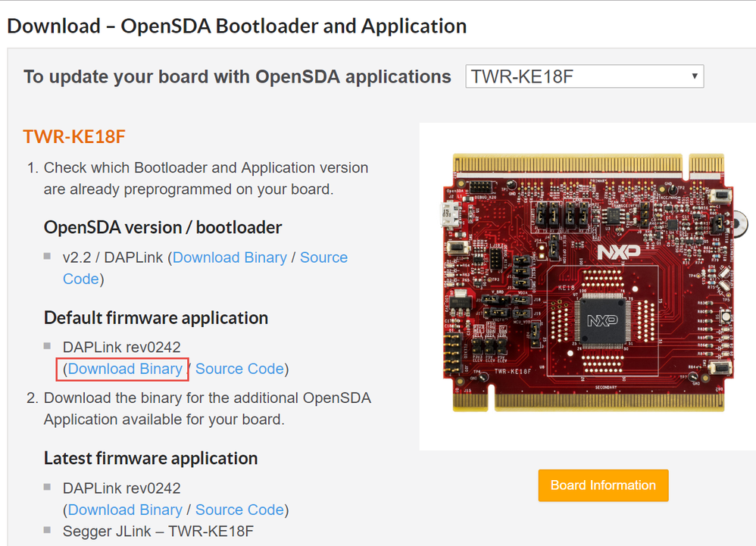This screenshot has width=756, height=546.
Task: Click the bullet beside Segger JLink entry
Action: pos(47,530)
